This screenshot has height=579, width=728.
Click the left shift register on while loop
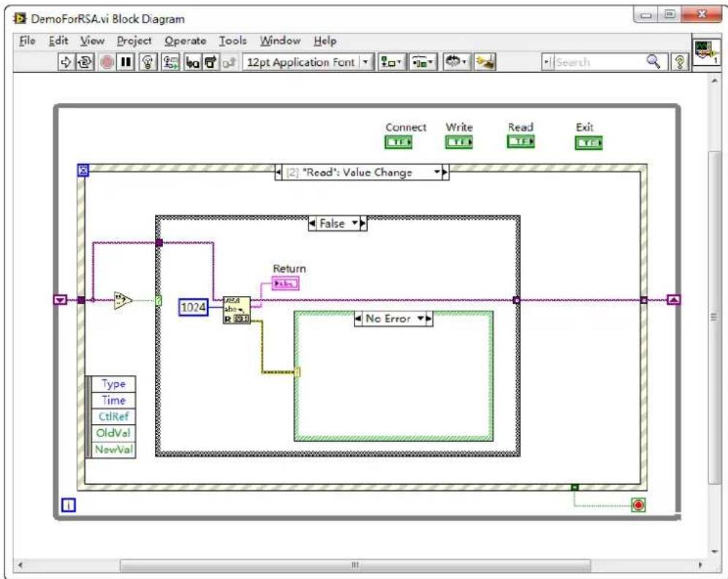[x=61, y=300]
